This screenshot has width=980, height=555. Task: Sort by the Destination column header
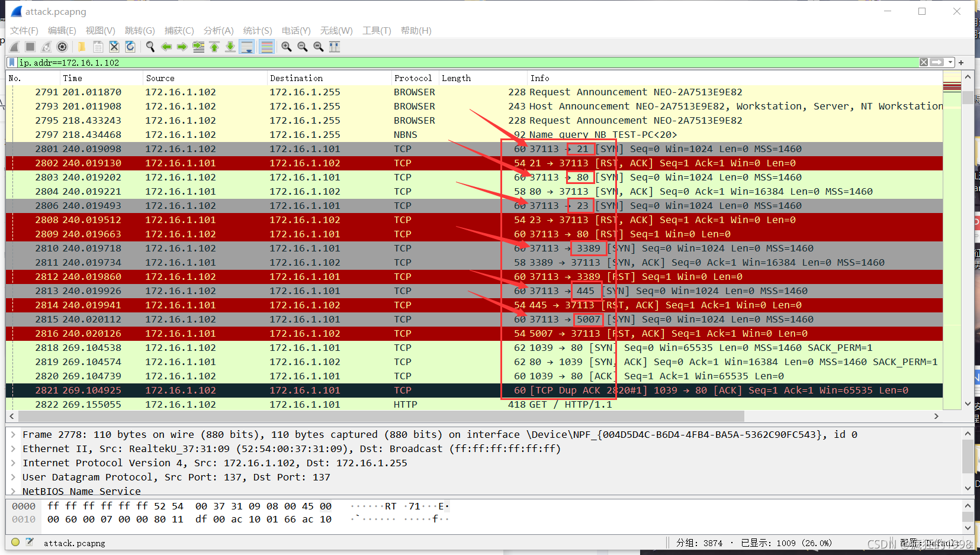pos(329,78)
